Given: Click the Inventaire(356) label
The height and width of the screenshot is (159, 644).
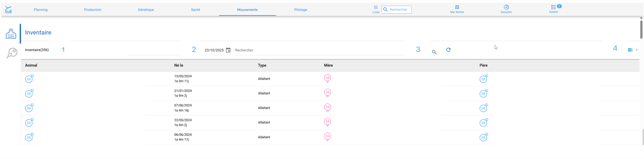Looking at the screenshot, I should click(x=37, y=50).
